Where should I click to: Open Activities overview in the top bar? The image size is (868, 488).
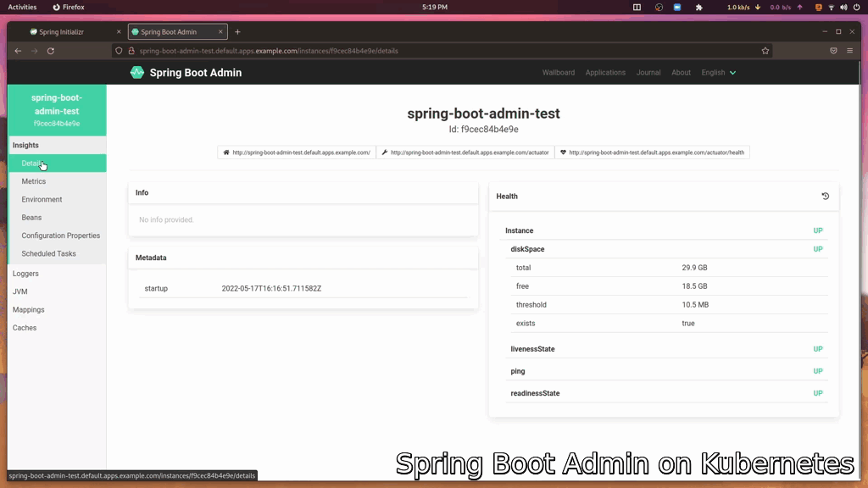pos(22,7)
